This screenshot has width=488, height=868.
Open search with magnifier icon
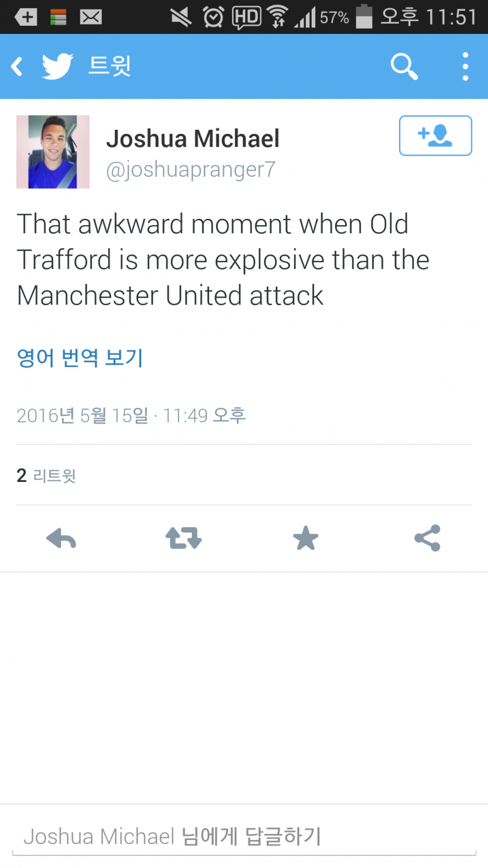pos(404,67)
